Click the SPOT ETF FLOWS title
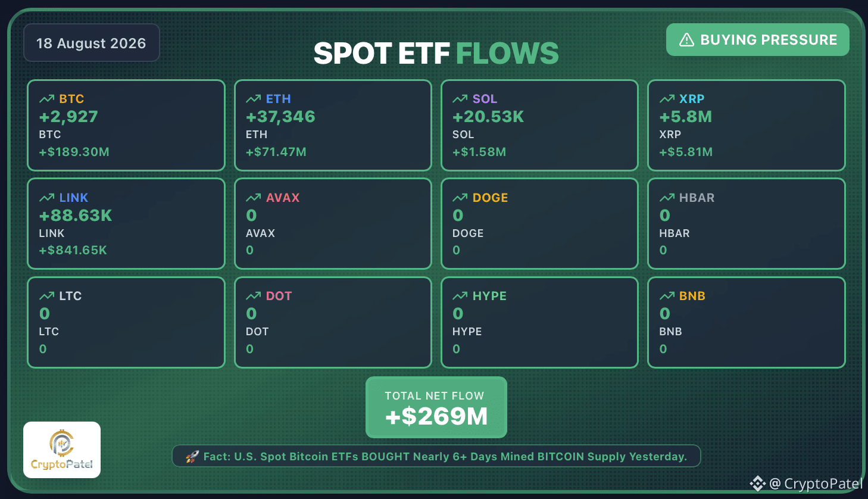Viewport: 868px width, 499px height. tap(436, 53)
